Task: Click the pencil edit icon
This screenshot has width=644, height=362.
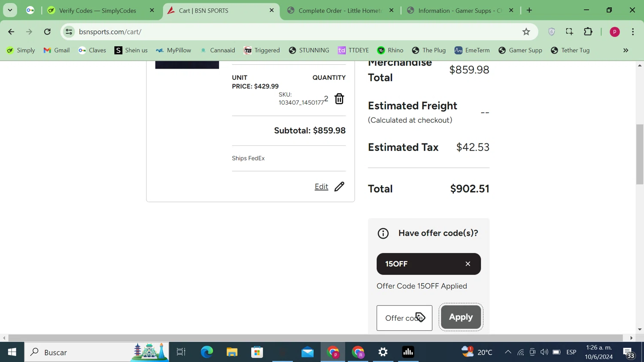Action: (x=339, y=187)
